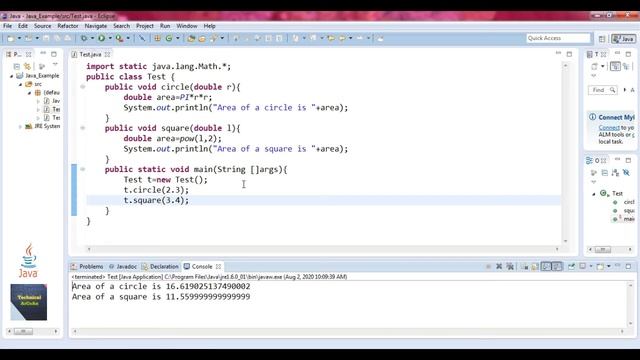Screen dimensions: 640x360
Task: Click the New file toolbar icon
Action: pyautogui.click(x=11, y=38)
